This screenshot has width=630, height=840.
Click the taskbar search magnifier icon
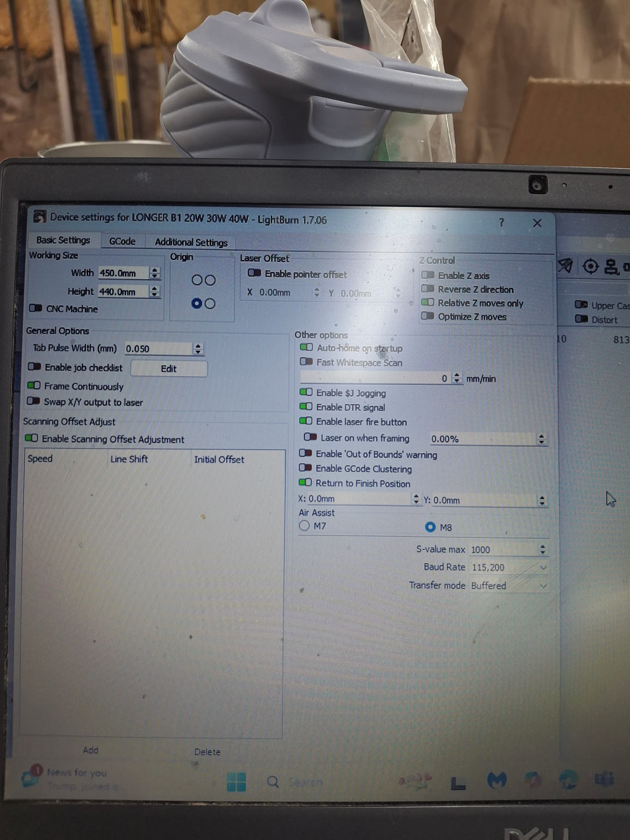tap(273, 782)
